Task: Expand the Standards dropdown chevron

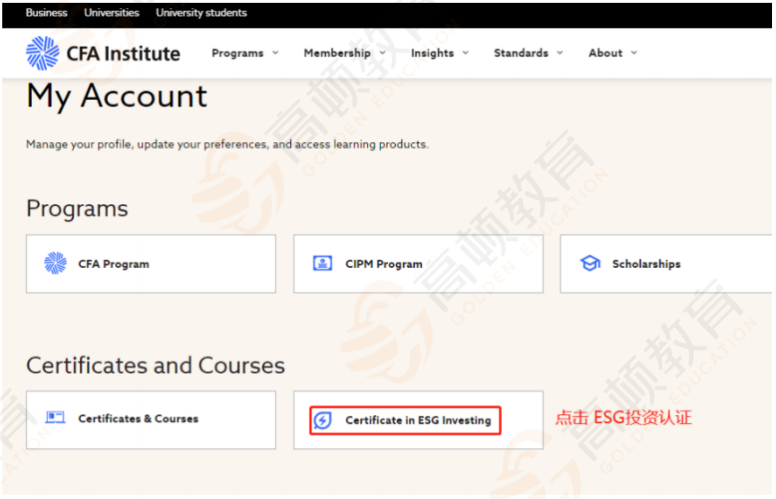Action: point(560,53)
